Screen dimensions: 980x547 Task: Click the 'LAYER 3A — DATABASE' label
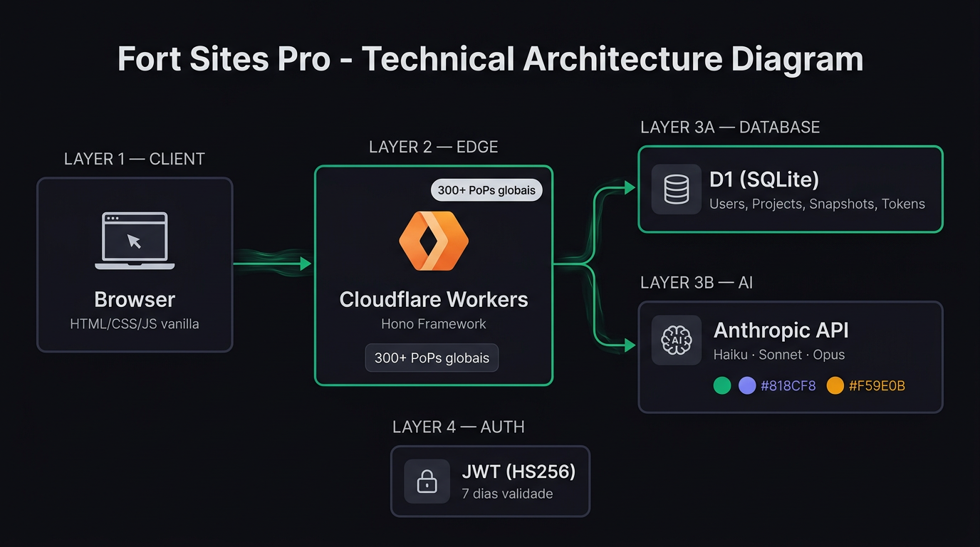tap(730, 127)
